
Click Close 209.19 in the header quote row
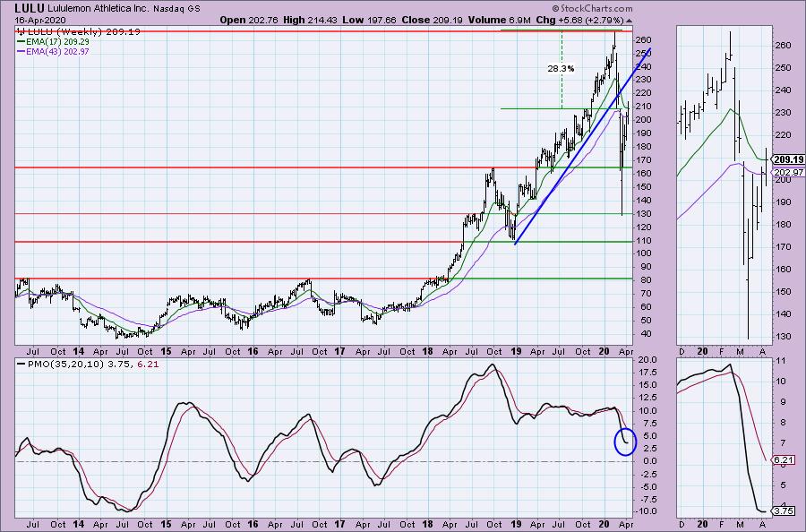pyautogui.click(x=432, y=20)
